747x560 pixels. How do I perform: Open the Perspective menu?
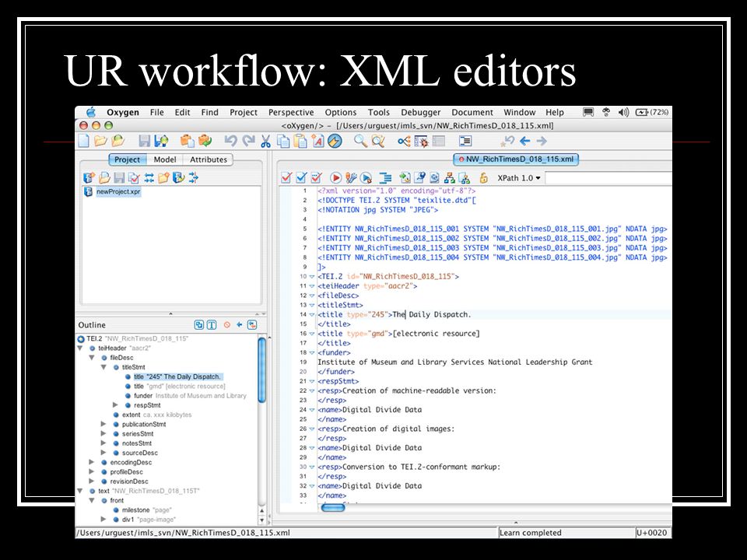point(290,112)
